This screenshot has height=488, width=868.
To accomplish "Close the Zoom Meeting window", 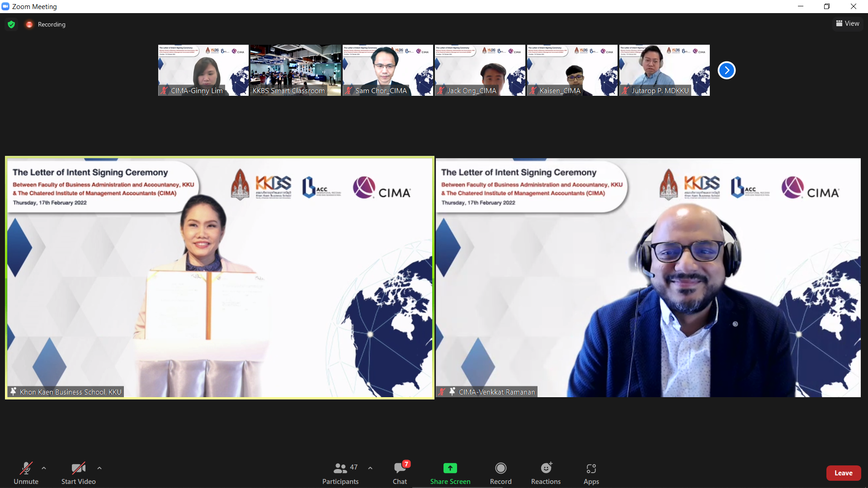I will [854, 6].
